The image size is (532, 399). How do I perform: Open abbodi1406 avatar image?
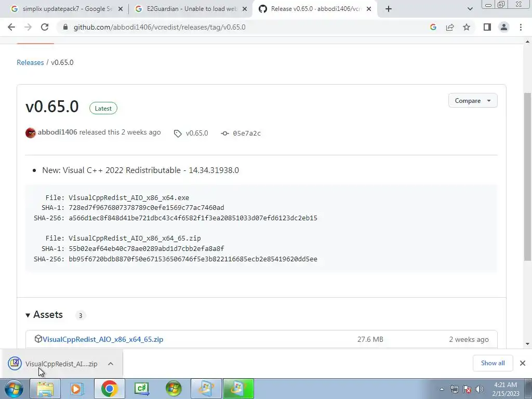tap(31, 132)
